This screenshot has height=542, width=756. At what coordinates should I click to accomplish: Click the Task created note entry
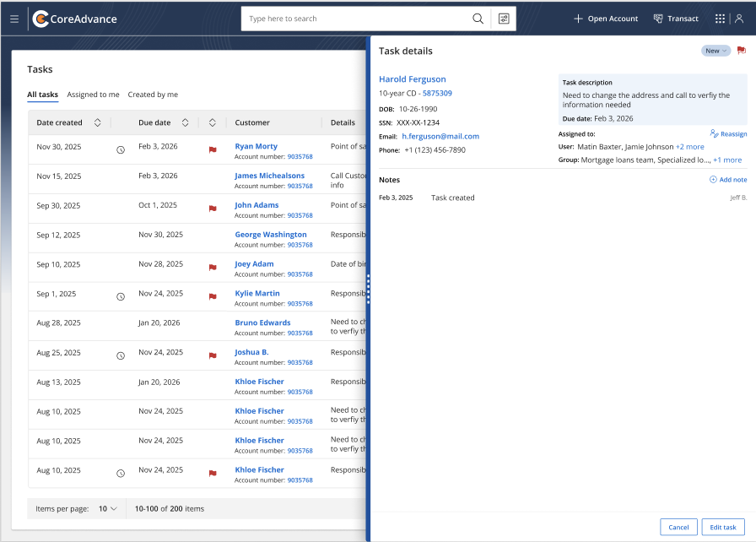[453, 198]
